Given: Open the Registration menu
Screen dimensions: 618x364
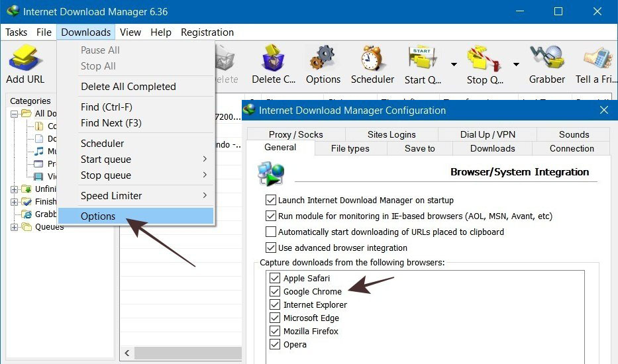Looking at the screenshot, I should click(207, 32).
